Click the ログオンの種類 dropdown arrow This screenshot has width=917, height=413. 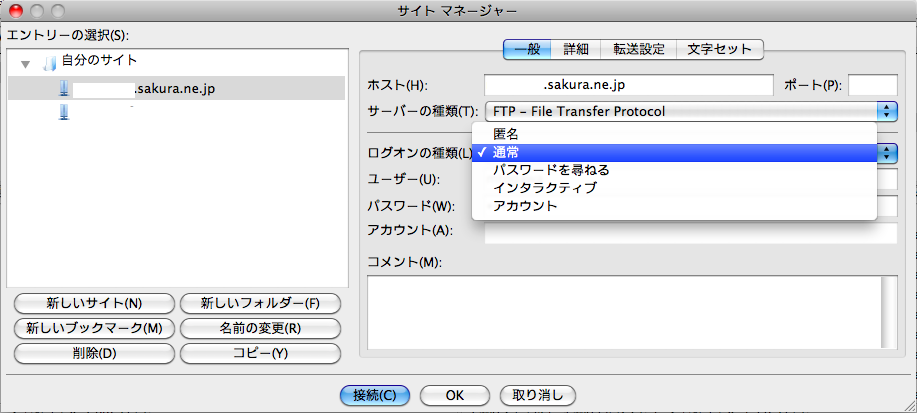(887, 153)
